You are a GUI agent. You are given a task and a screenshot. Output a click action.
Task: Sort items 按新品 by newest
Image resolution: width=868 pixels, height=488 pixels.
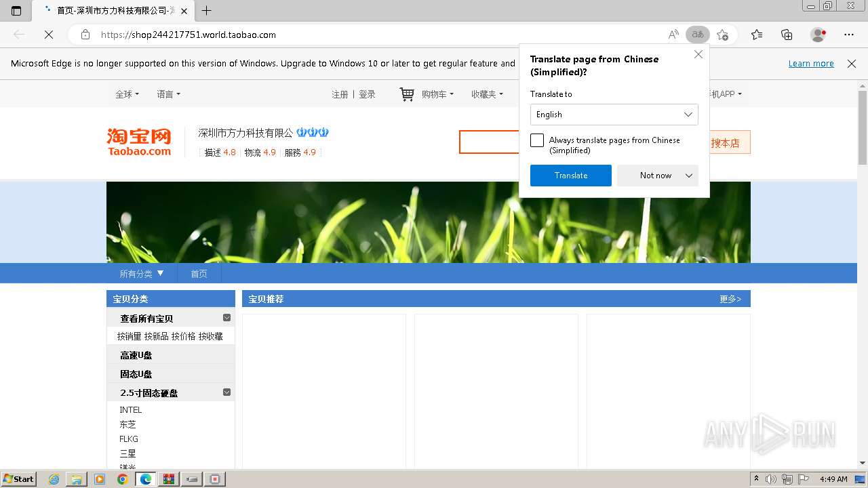point(156,336)
